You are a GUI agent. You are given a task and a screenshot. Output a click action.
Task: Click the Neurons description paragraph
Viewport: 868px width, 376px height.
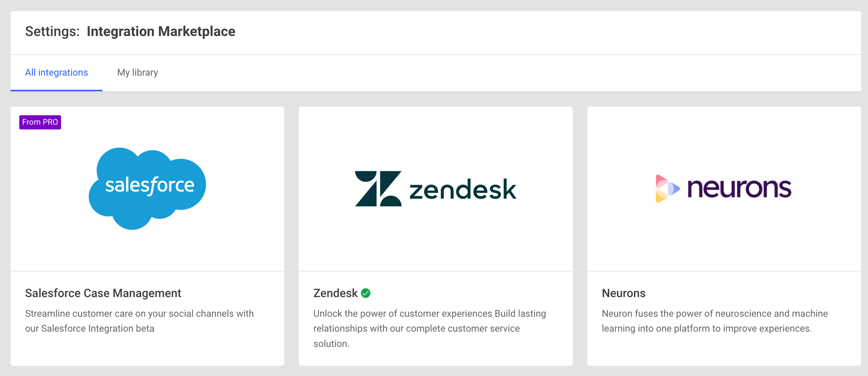[x=715, y=321]
